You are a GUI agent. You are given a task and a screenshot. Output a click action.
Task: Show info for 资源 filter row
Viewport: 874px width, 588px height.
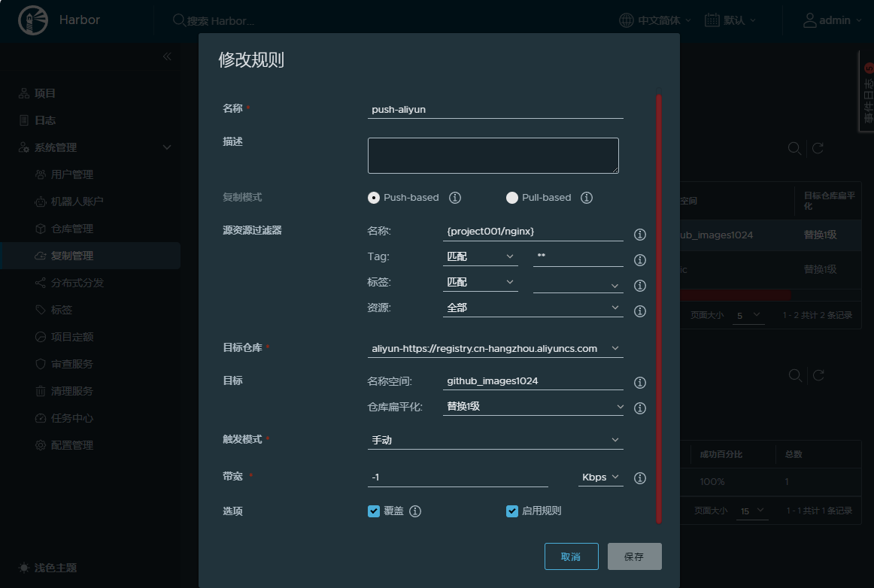click(640, 311)
